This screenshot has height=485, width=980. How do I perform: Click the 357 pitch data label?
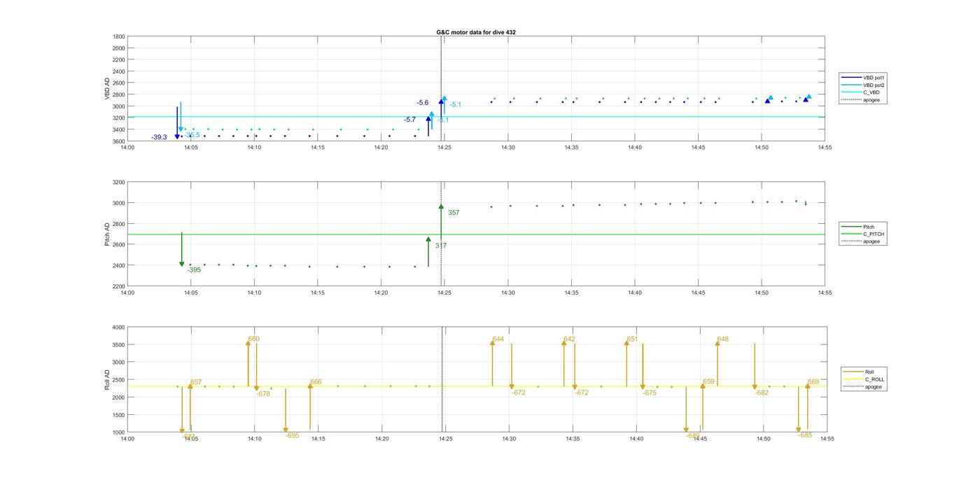(454, 213)
